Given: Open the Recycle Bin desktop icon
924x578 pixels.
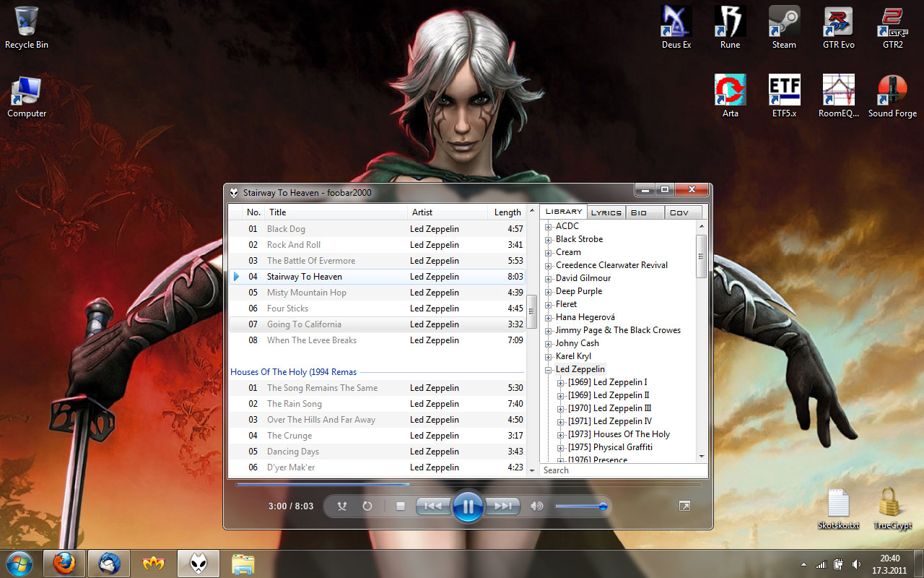Looking at the screenshot, I should (x=26, y=28).
